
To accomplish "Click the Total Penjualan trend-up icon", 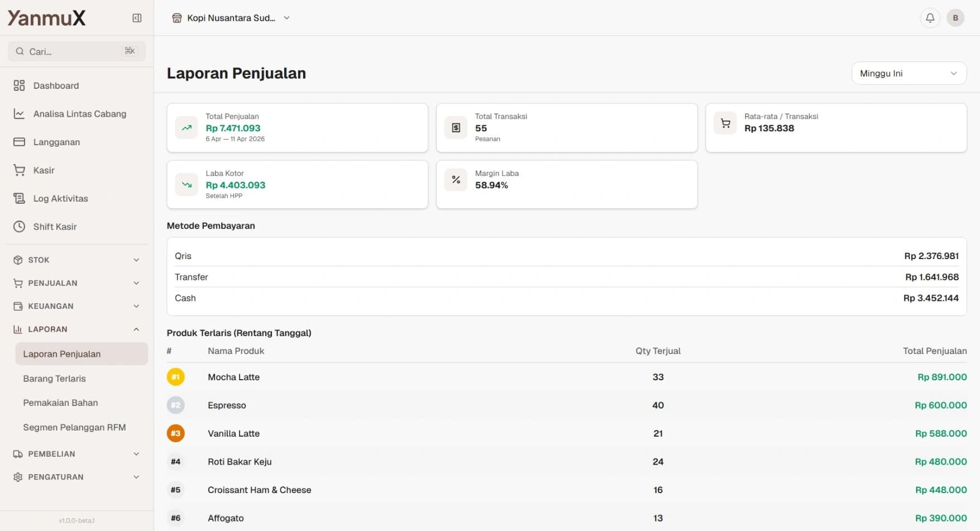I will pyautogui.click(x=187, y=128).
